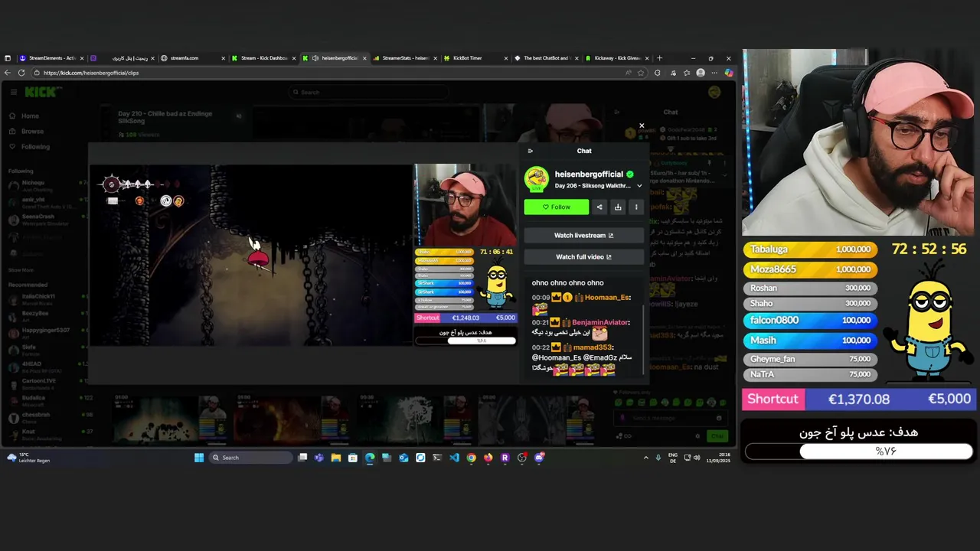The width and height of the screenshot is (980, 551).
Task: Open browser settings and more menu
Action: click(x=715, y=73)
